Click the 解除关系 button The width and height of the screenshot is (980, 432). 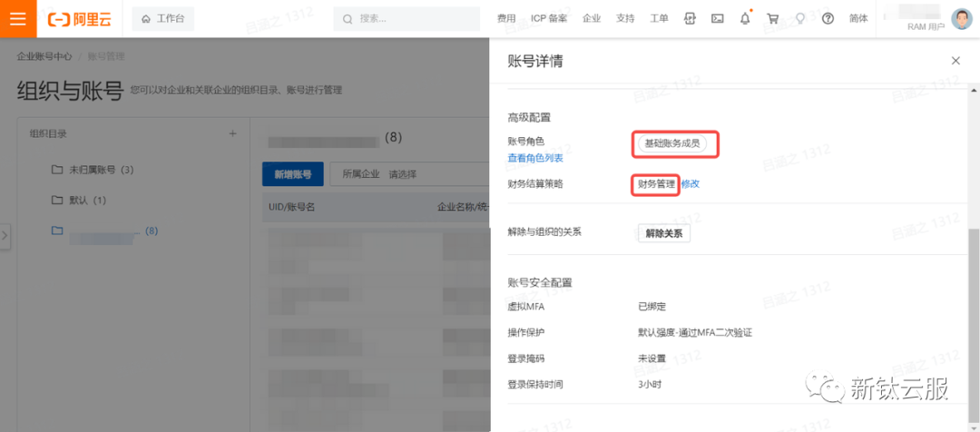click(x=663, y=234)
